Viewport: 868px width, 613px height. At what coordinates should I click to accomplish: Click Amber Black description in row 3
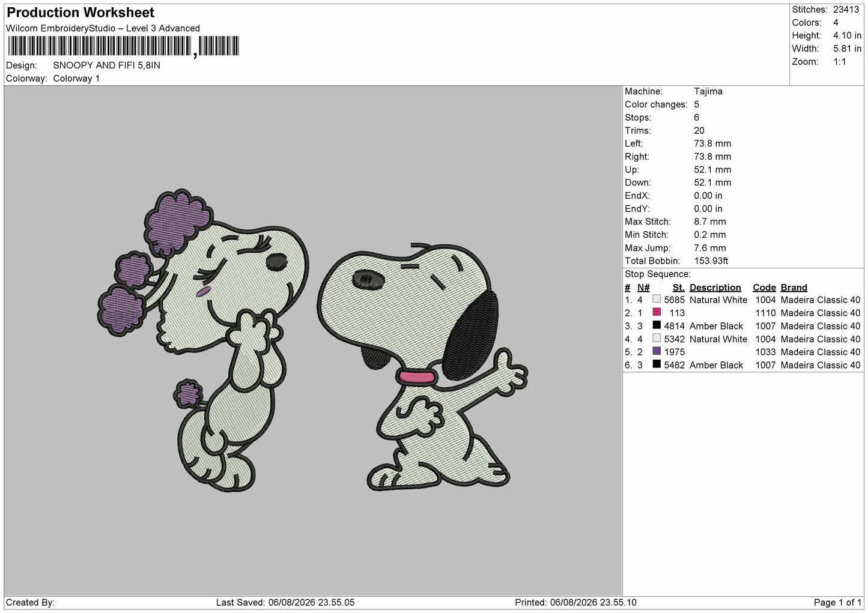[717, 327]
